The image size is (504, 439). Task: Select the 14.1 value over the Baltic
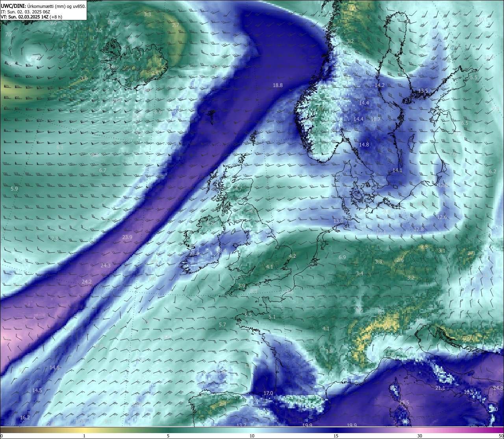pyautogui.click(x=397, y=170)
